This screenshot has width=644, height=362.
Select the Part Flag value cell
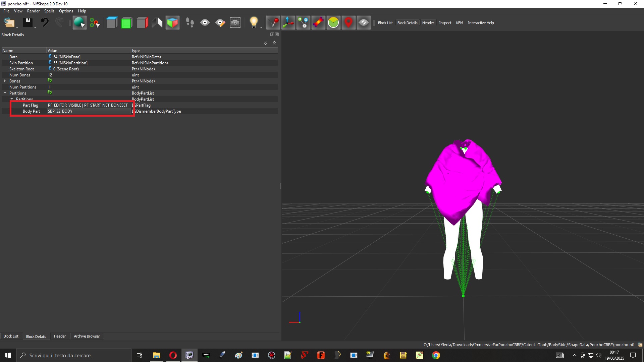point(89,105)
